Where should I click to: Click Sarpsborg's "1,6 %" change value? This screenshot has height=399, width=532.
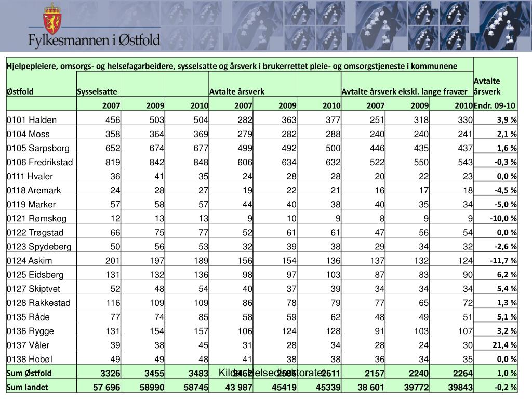[x=507, y=148]
